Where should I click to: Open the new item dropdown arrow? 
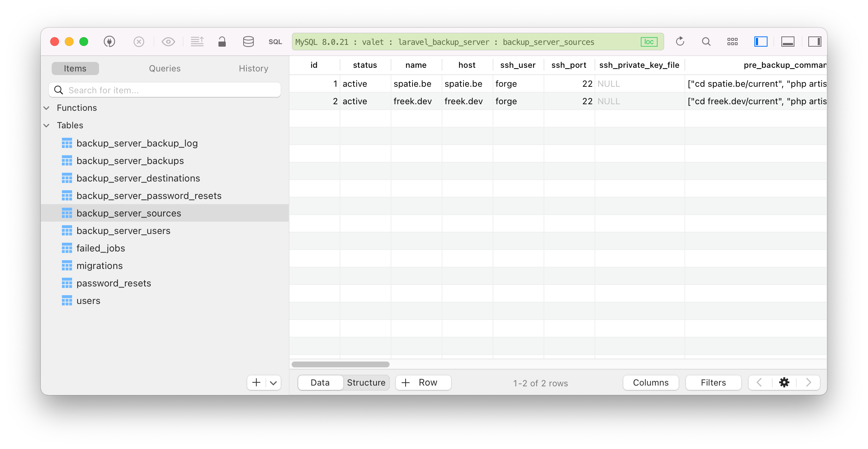[x=273, y=383]
